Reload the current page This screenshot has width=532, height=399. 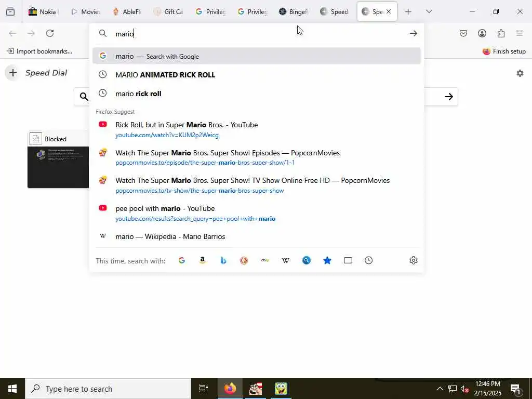[x=50, y=33]
